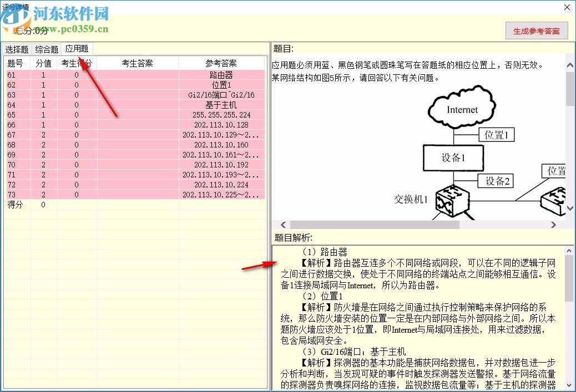This screenshot has width=576, height=392.
Task: Click the 设备1 box in the diagram
Action: [x=453, y=158]
